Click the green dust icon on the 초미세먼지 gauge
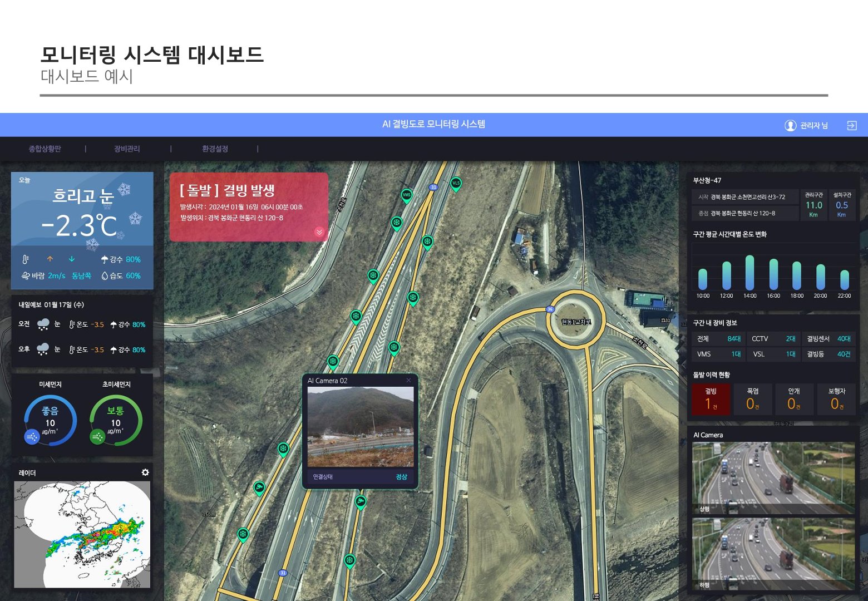The width and height of the screenshot is (868, 601). (97, 437)
